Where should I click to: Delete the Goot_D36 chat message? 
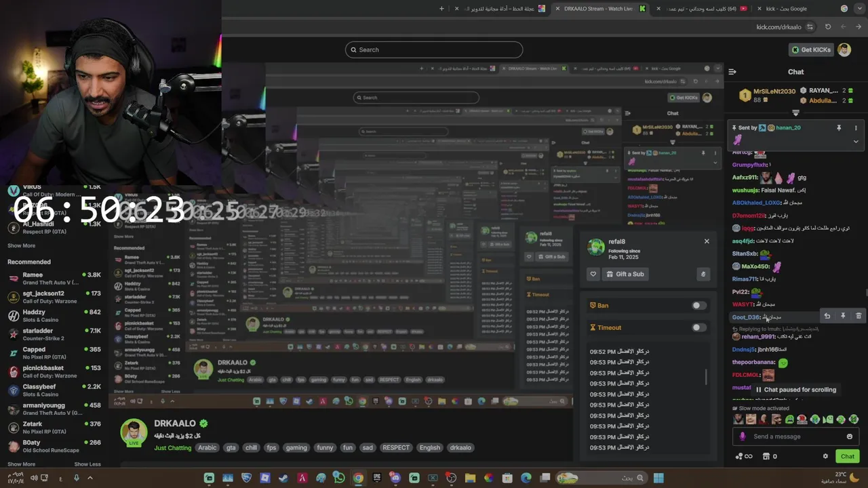coord(859,316)
